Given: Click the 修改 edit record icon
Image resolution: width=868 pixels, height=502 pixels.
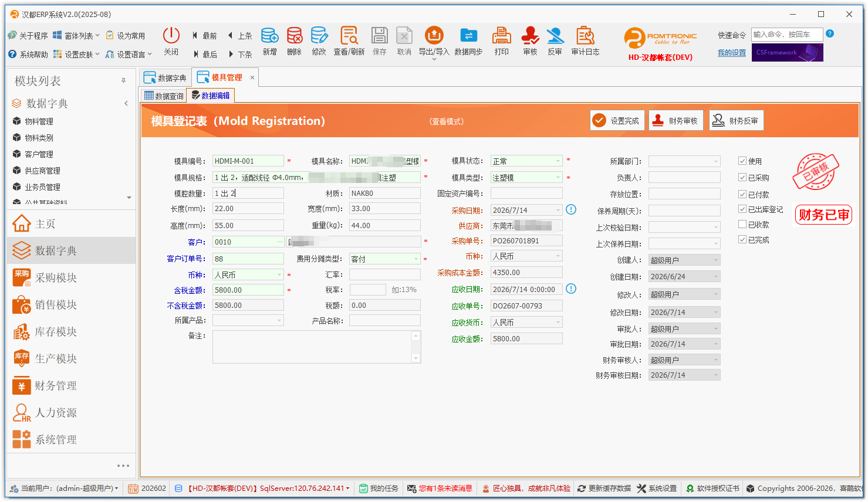Looking at the screenshot, I should tap(319, 36).
